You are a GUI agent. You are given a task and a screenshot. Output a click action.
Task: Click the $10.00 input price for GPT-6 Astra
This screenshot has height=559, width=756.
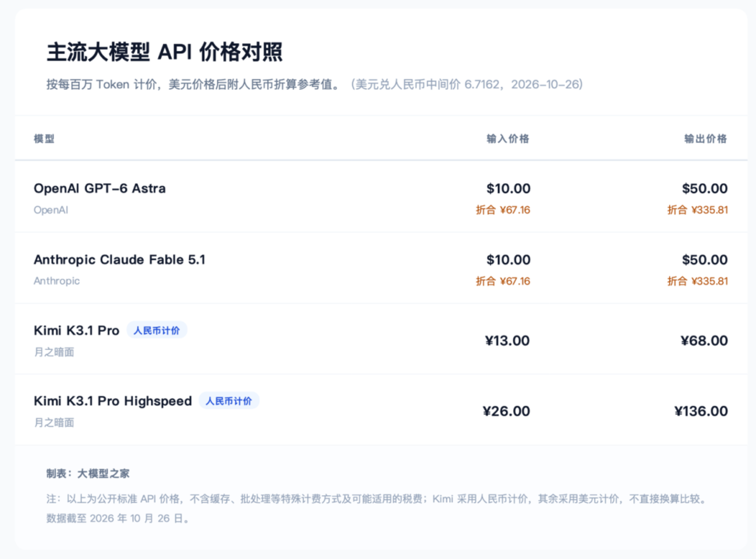click(x=508, y=188)
